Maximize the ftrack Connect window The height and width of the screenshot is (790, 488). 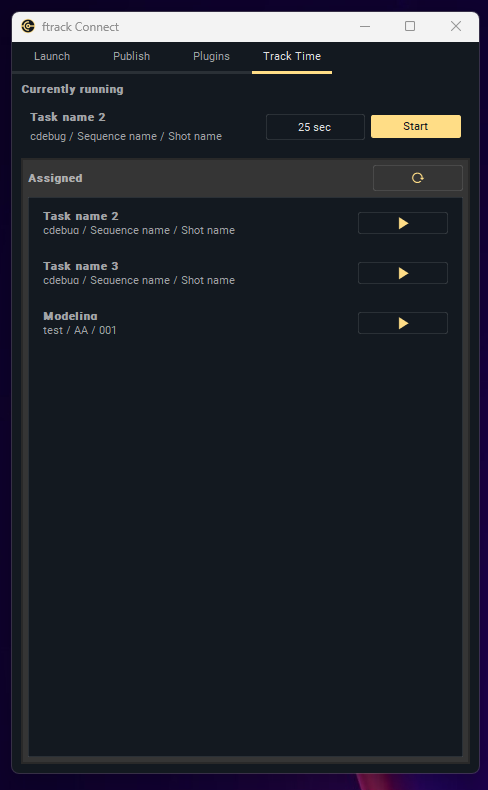click(x=410, y=26)
